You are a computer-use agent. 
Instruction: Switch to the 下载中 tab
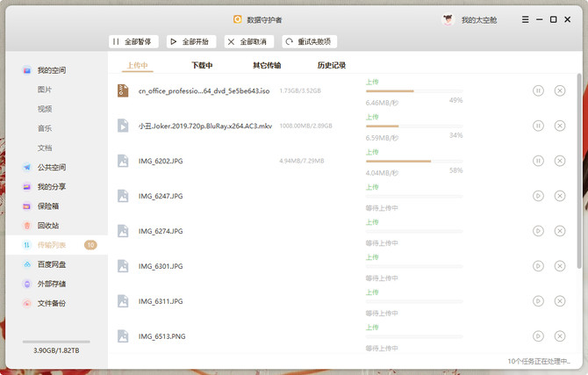(202, 65)
